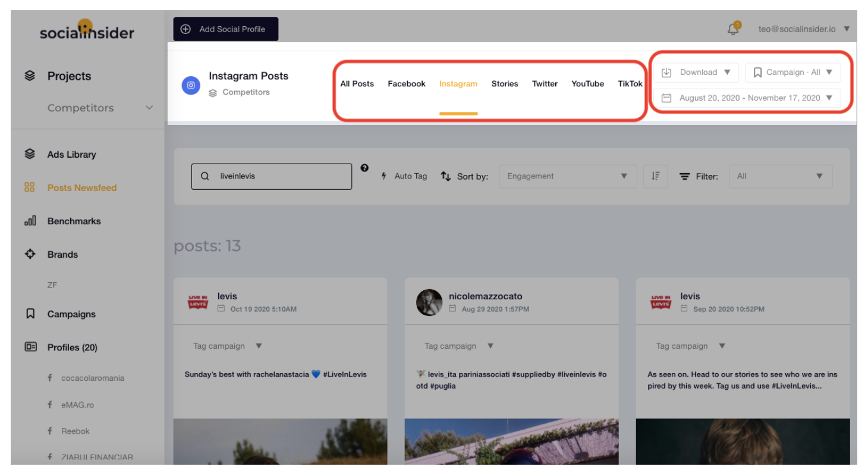
Task: Select the Instagram tab
Action: coord(458,84)
